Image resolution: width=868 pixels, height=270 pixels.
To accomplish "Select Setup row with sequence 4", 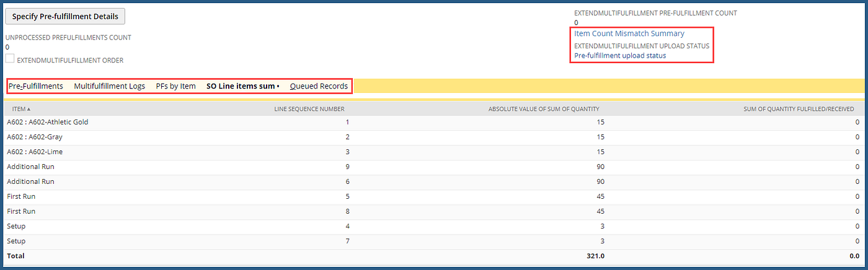I will pyautogui.click(x=433, y=226).
